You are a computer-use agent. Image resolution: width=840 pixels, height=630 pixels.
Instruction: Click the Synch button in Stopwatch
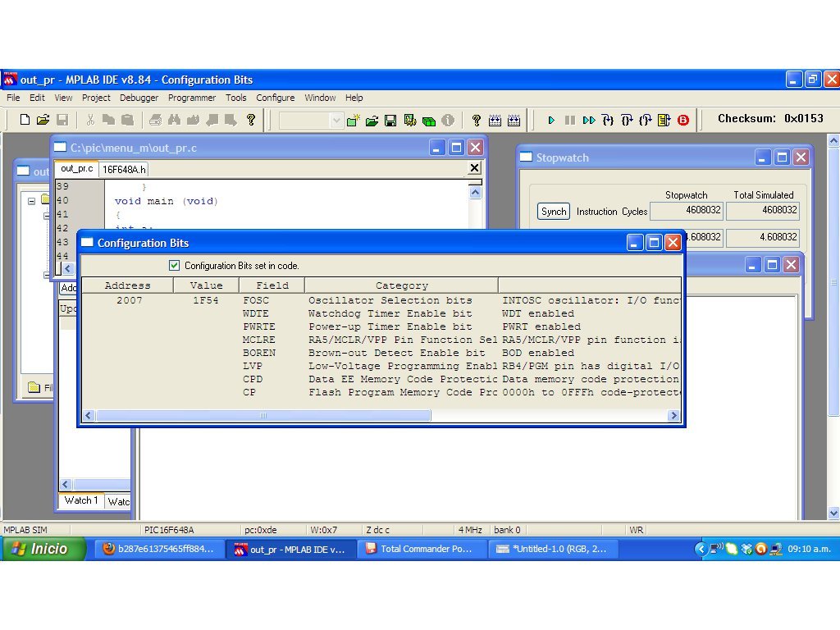(x=554, y=211)
